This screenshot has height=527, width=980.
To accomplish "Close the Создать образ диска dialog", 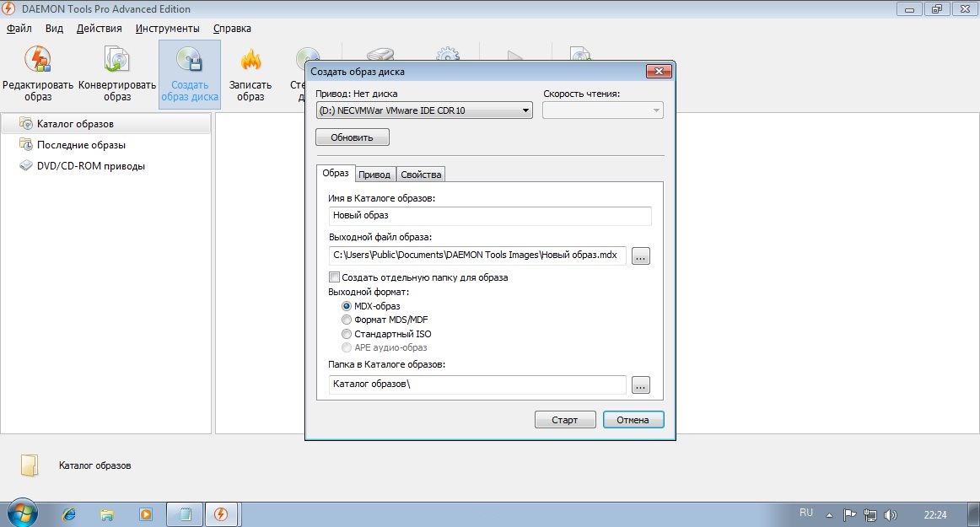I will pos(659,72).
